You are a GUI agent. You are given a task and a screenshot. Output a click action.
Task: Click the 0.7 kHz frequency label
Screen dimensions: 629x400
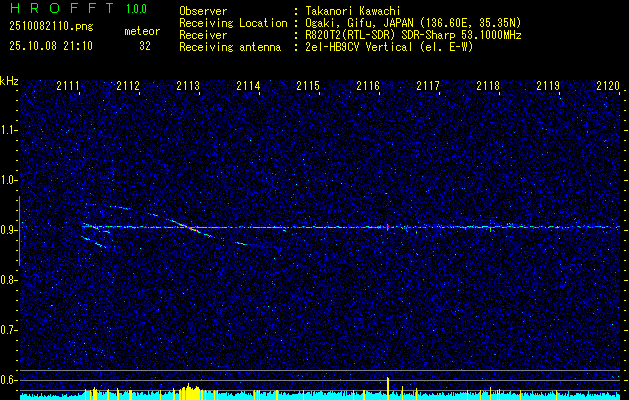tap(8, 330)
